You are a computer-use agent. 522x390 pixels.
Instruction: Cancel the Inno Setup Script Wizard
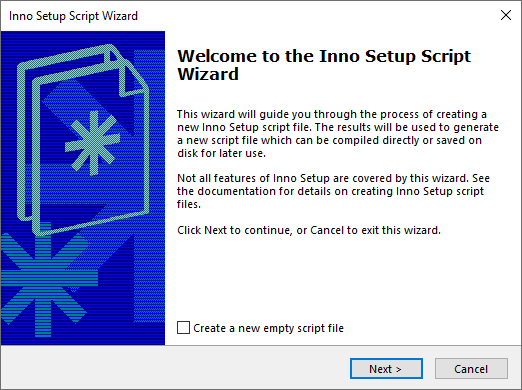point(471,369)
